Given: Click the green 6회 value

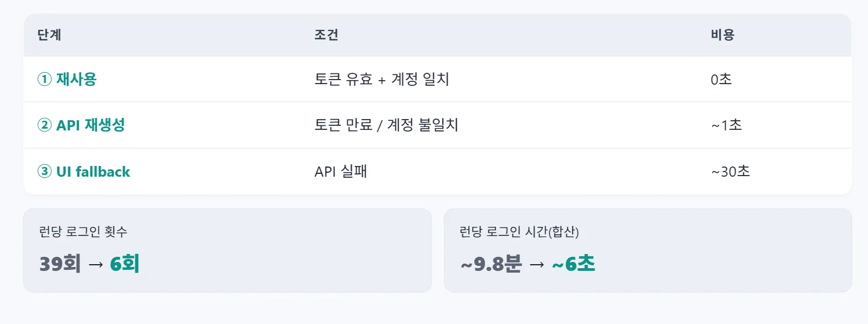Looking at the screenshot, I should [x=125, y=264].
